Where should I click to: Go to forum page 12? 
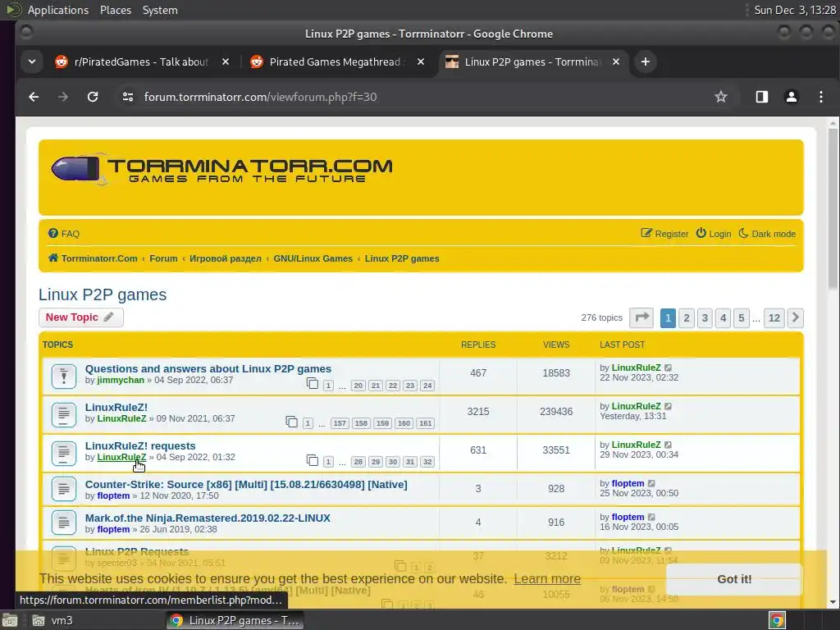[x=774, y=317]
